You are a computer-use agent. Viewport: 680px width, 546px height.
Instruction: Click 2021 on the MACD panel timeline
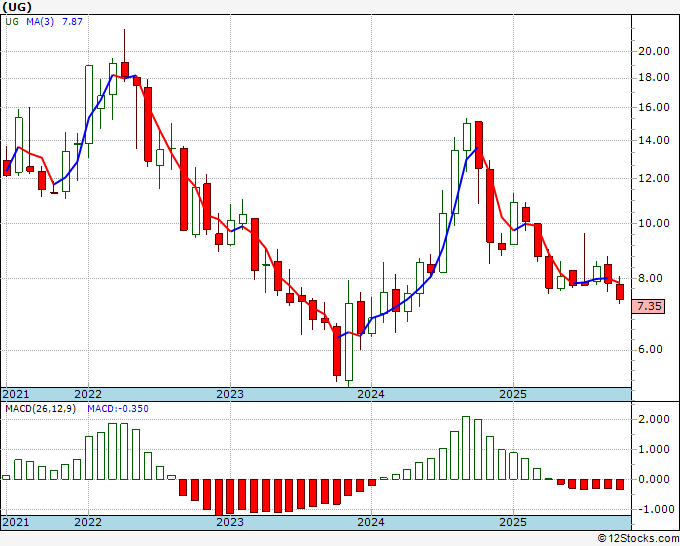tap(16, 522)
